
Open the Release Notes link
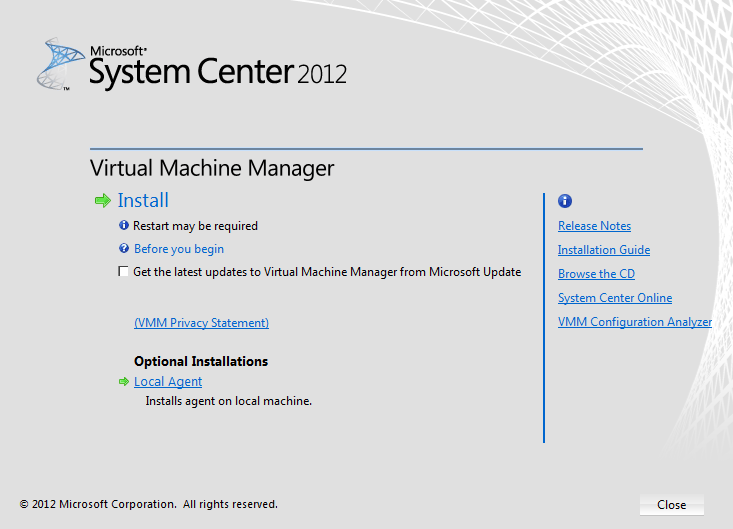coord(594,226)
